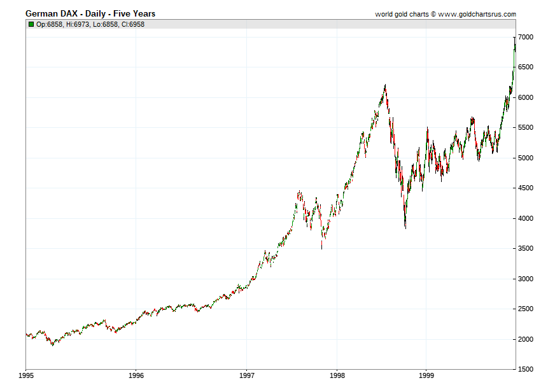The image size is (541, 392).
Task: Click the chart title 'German DAX - Daily - Five Years'
Action: (90, 14)
